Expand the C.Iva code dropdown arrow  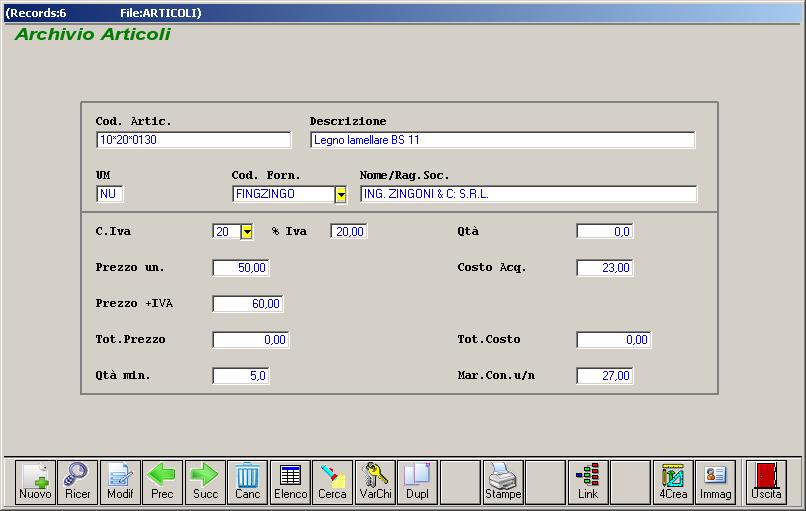pos(247,232)
